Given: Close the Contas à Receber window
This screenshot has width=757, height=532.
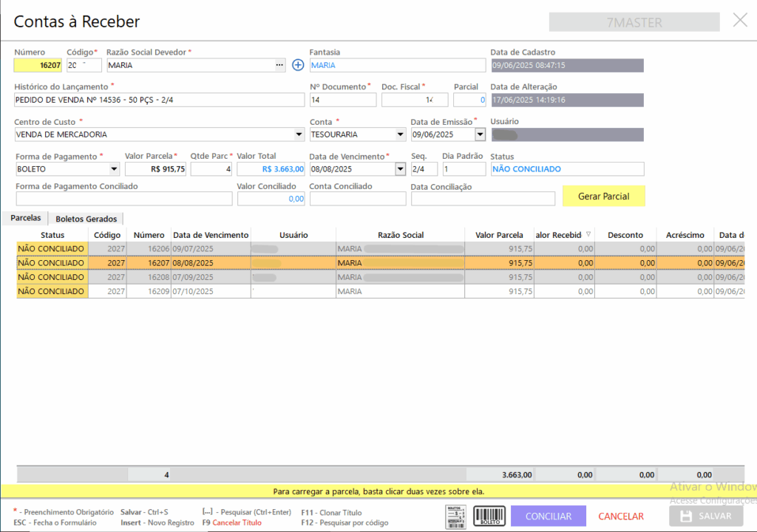Looking at the screenshot, I should point(740,21).
